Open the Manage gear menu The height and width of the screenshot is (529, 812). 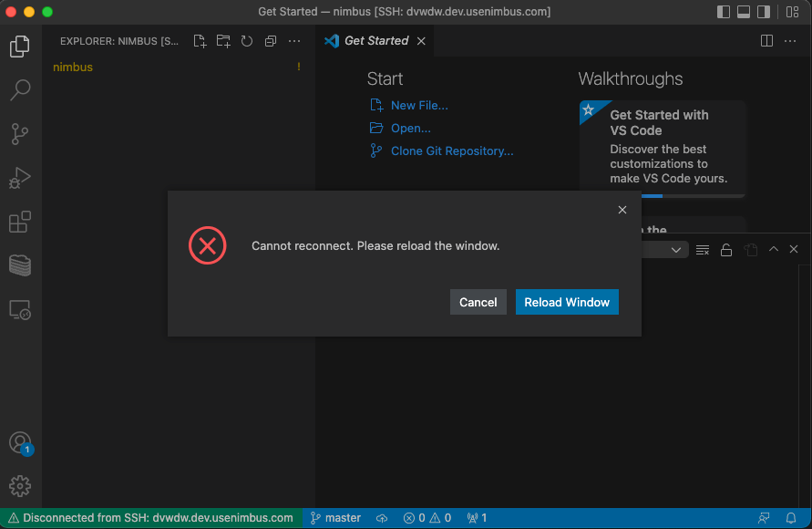(x=20, y=486)
